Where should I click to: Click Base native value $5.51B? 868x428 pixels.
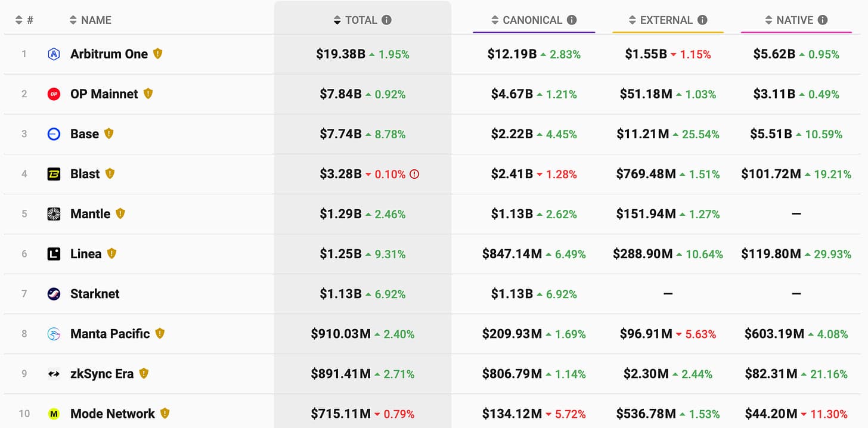point(771,134)
